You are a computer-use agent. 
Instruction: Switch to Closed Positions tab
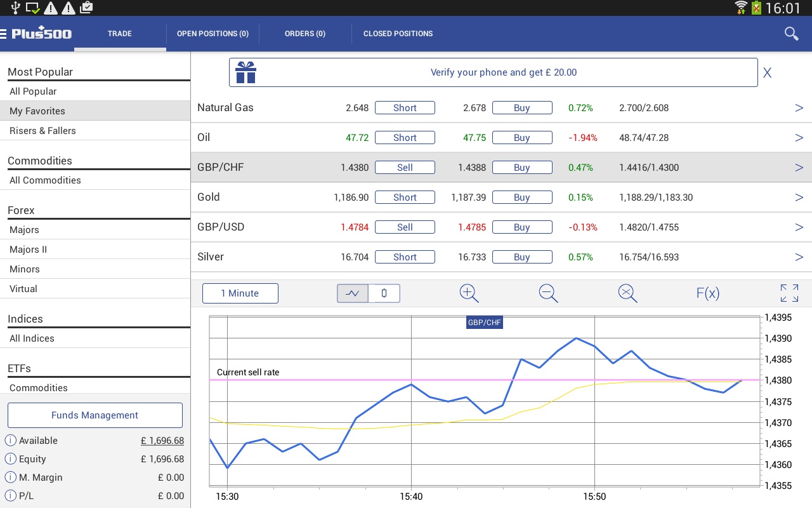[x=398, y=34]
